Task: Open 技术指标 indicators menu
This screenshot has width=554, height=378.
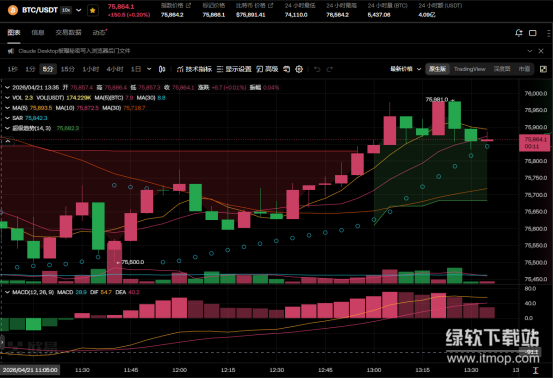Action: pyautogui.click(x=194, y=69)
